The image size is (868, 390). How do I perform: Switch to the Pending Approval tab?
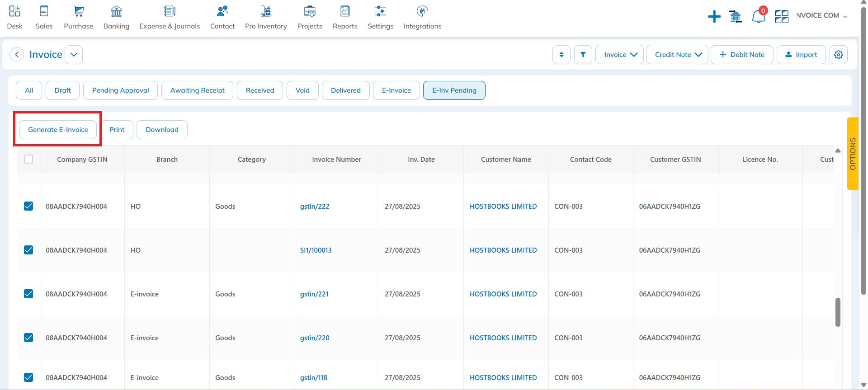pos(120,90)
